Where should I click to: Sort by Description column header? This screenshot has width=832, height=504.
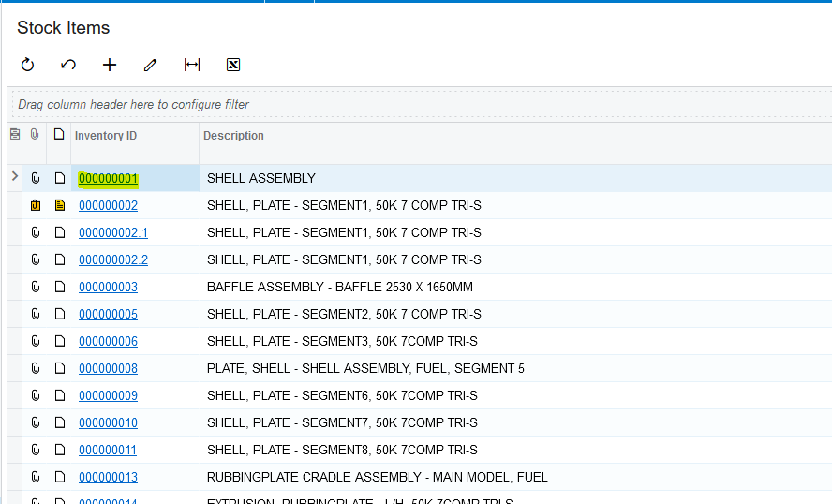pos(234,136)
